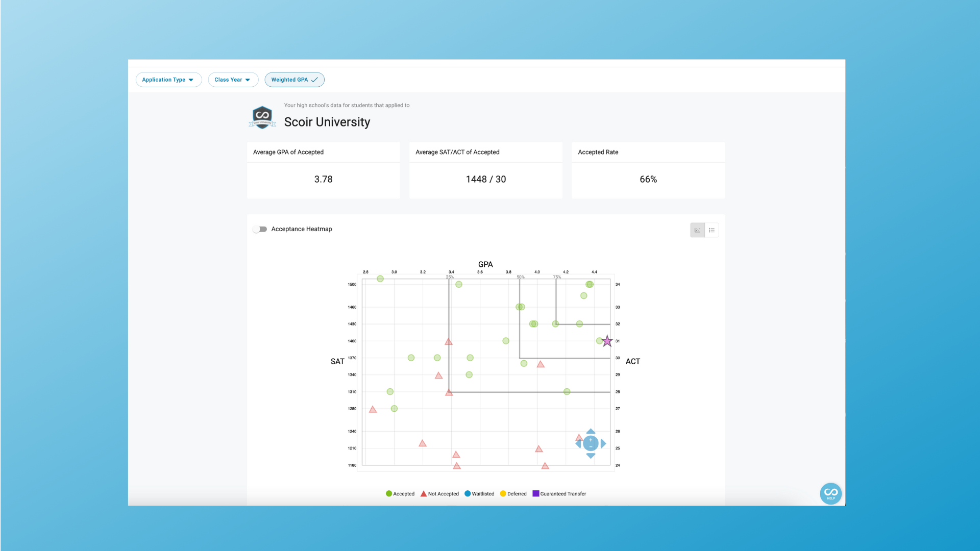The width and height of the screenshot is (980, 551).
Task: Expand the Class Year dropdown filter
Action: click(x=232, y=80)
